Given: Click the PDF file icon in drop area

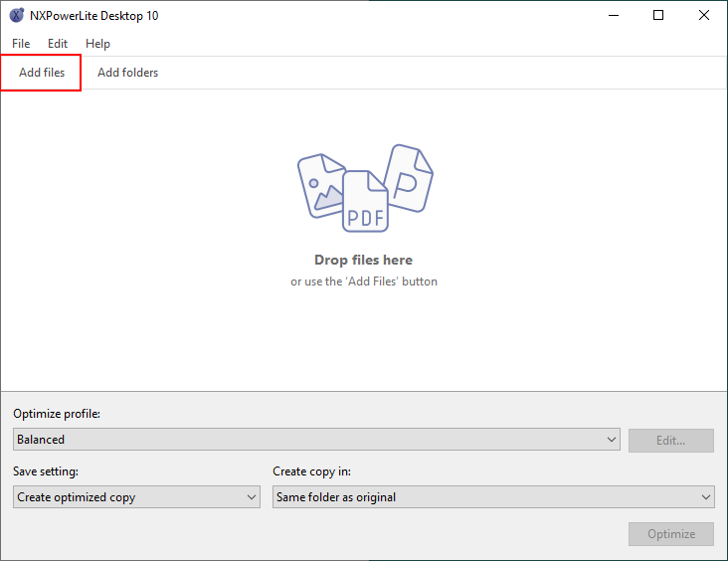Looking at the screenshot, I should (x=365, y=201).
